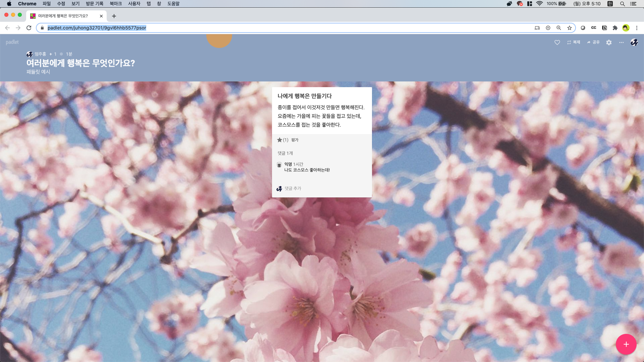Open new tab with plus button
Screen dimensions: 644x362
tap(114, 16)
